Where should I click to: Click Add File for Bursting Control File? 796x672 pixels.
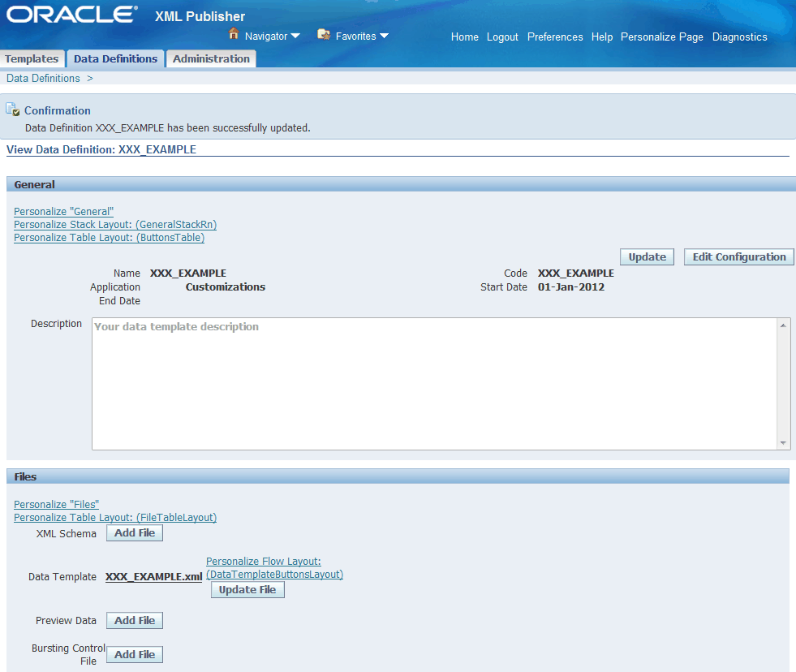coord(135,654)
